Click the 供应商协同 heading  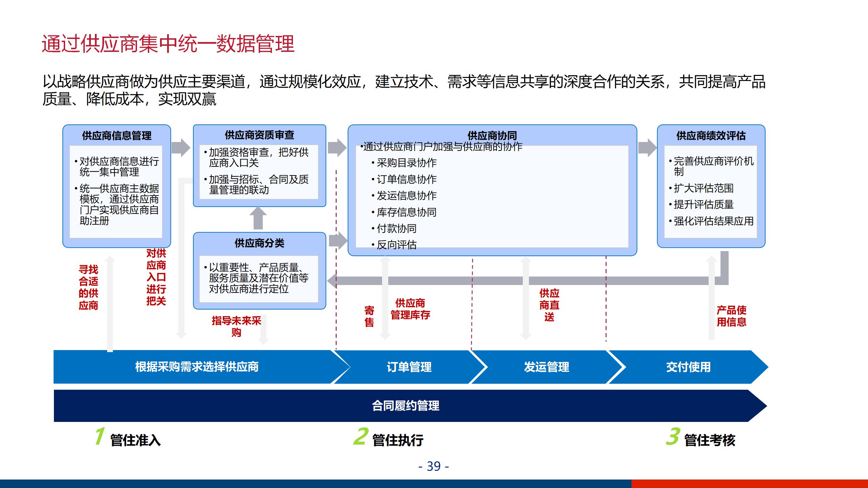492,136
